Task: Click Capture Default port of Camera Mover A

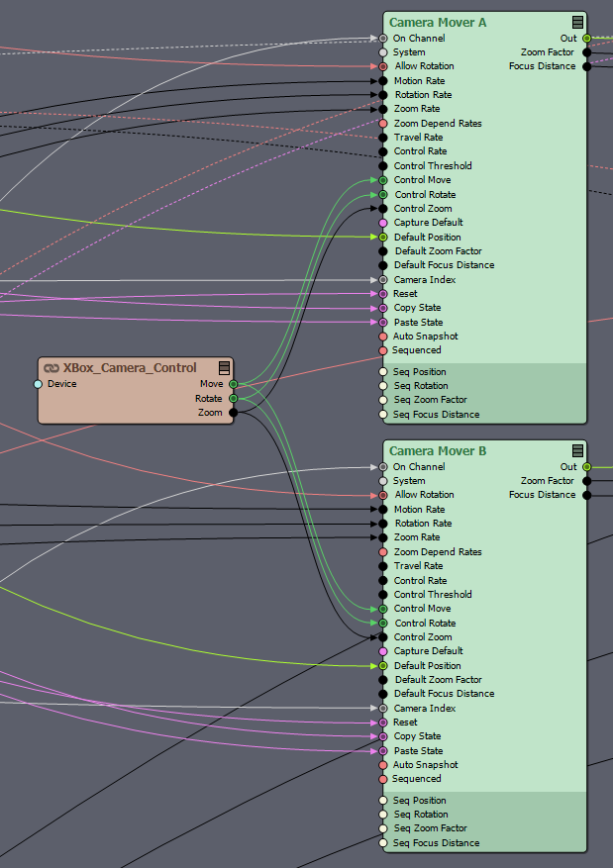Action: (382, 223)
